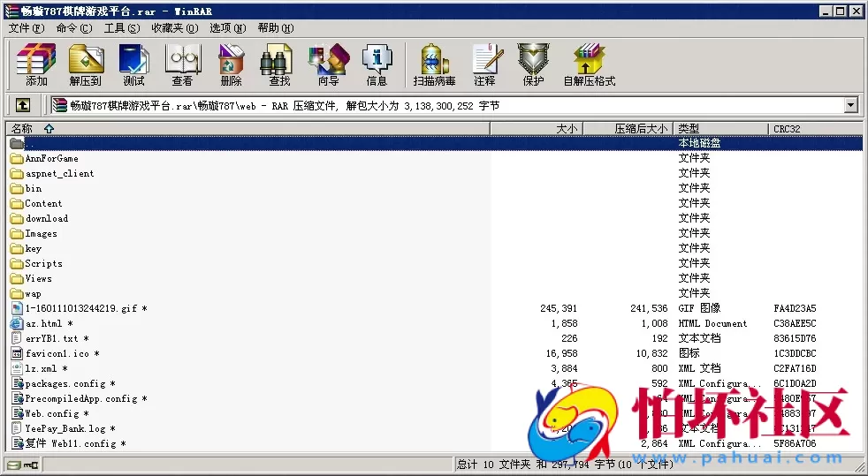Go up one level arrow button
Viewport: 868px width, 476px height.
[23, 105]
